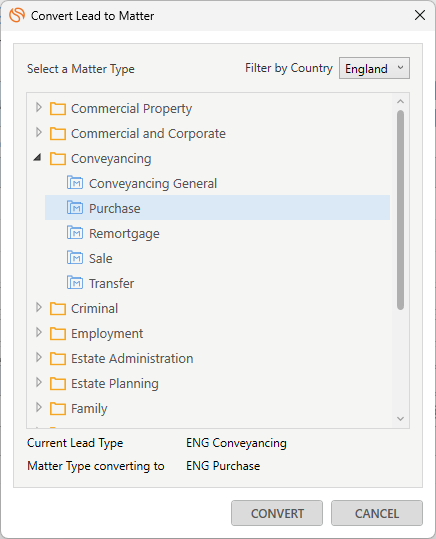Click the Family folder icon

[x=58, y=408]
